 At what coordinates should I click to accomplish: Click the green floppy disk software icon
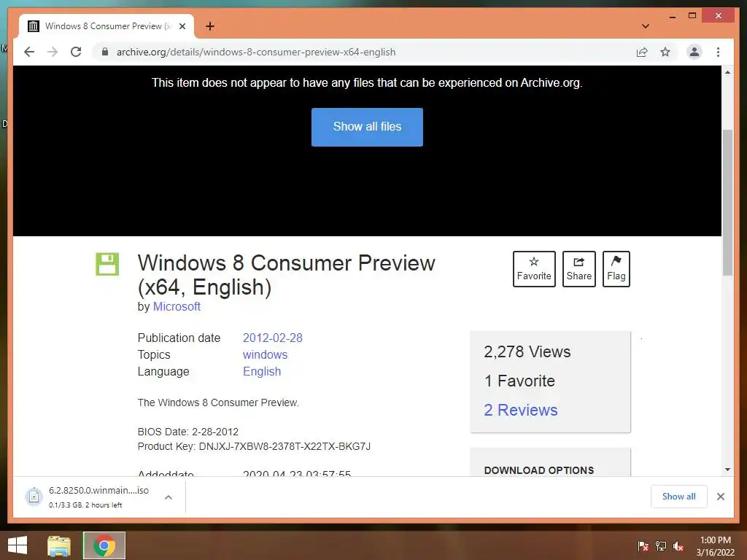(107, 264)
